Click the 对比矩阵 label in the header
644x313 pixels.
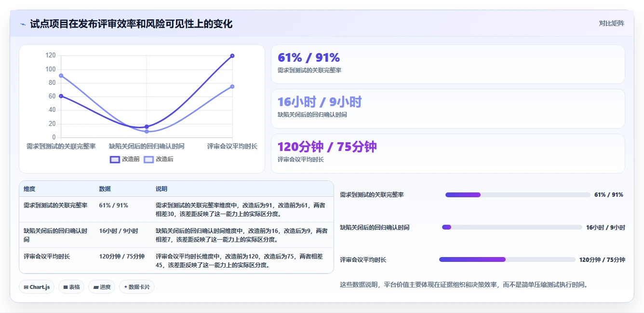click(612, 24)
